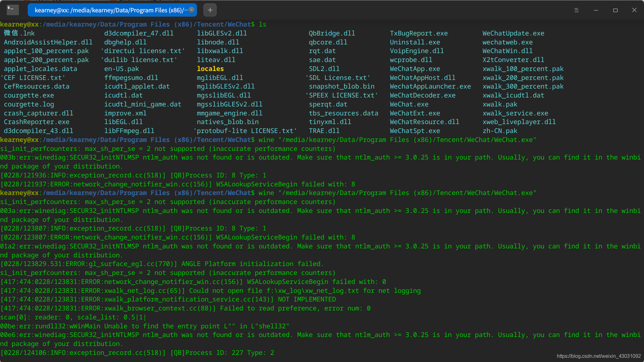Click tbs_resources.data in the listing
The image size is (644, 362).
click(x=343, y=113)
